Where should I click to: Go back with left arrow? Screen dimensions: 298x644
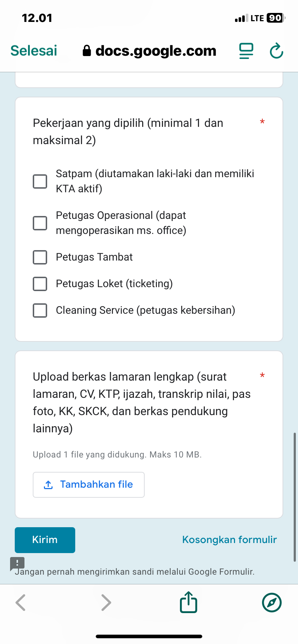[21, 602]
